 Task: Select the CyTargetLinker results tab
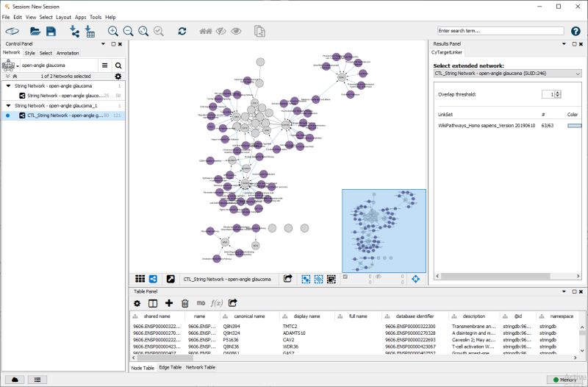[x=447, y=52]
